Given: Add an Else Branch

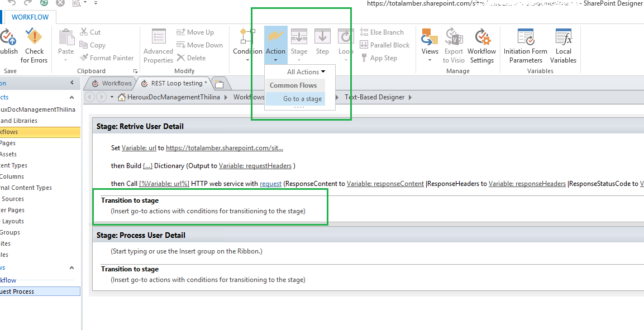Looking at the screenshot, I should coord(384,32).
